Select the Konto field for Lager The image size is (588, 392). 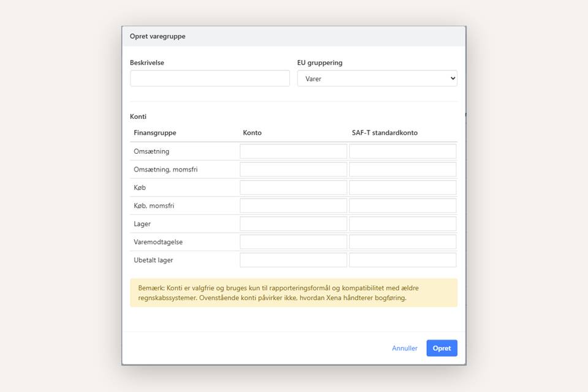pos(293,224)
